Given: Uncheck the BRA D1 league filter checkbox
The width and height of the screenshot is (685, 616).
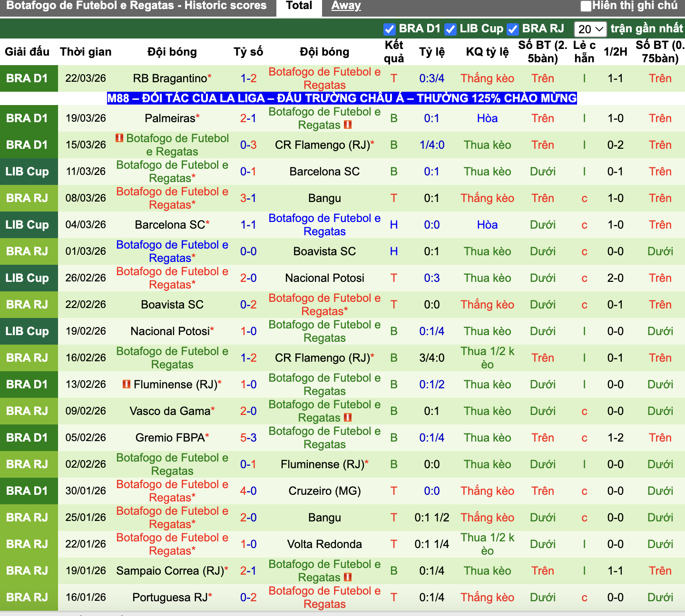Looking at the screenshot, I should (389, 29).
